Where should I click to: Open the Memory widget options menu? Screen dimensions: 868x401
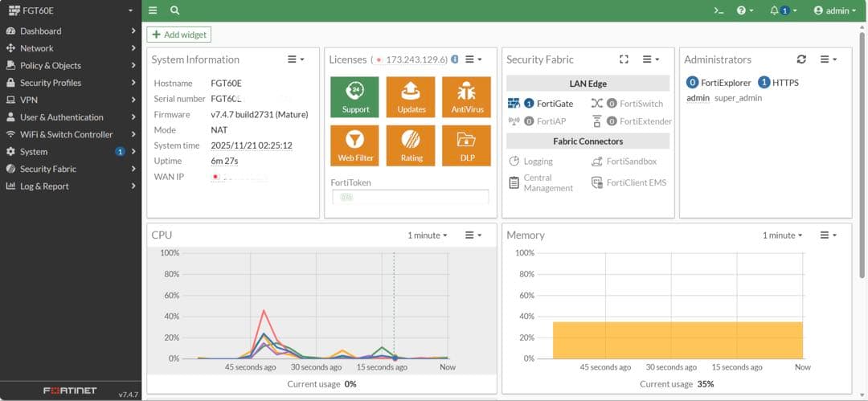pos(828,235)
